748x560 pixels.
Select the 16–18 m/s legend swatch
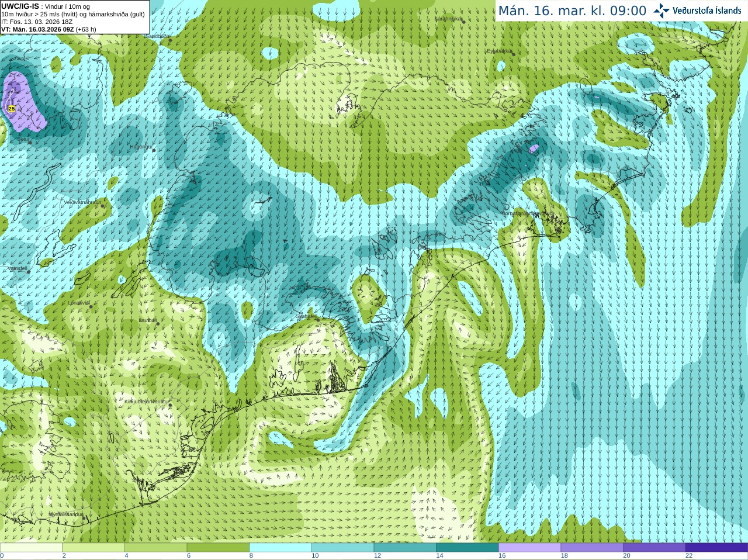click(x=530, y=548)
